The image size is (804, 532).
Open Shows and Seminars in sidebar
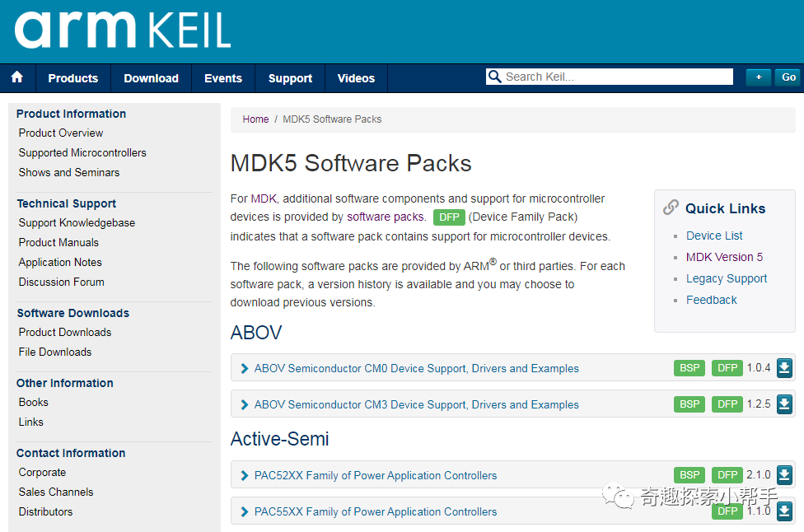(68, 173)
